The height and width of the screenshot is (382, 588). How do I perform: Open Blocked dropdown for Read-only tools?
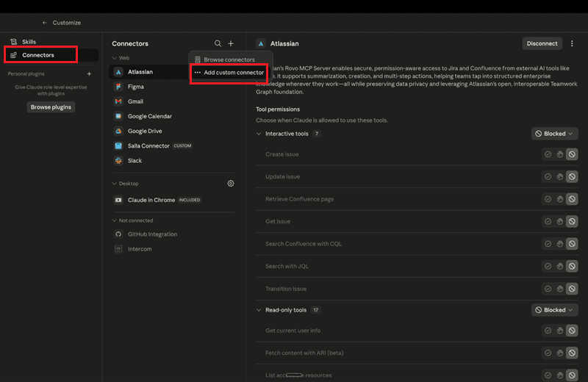click(554, 310)
